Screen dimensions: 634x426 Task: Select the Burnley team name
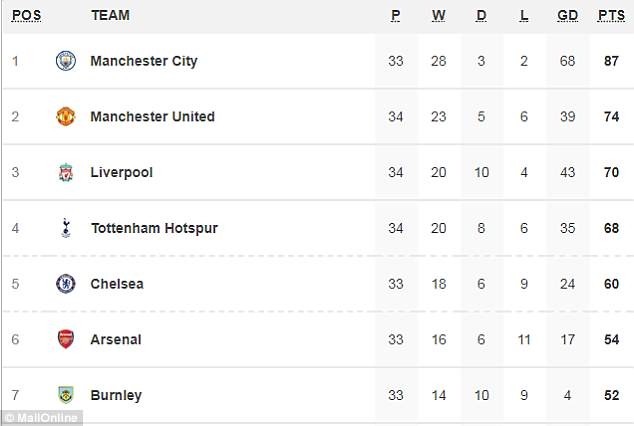tap(116, 395)
